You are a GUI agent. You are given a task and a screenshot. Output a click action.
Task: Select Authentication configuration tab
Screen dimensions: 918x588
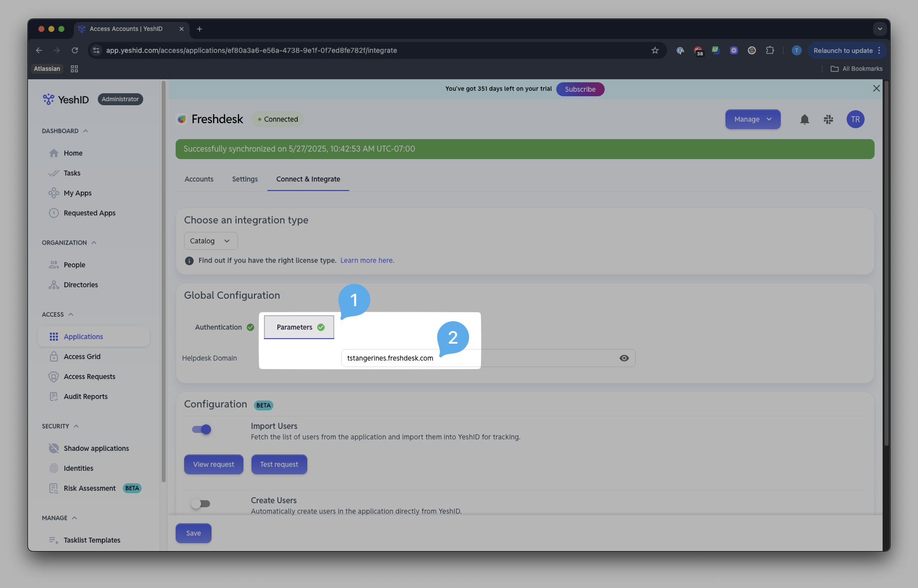click(x=224, y=327)
